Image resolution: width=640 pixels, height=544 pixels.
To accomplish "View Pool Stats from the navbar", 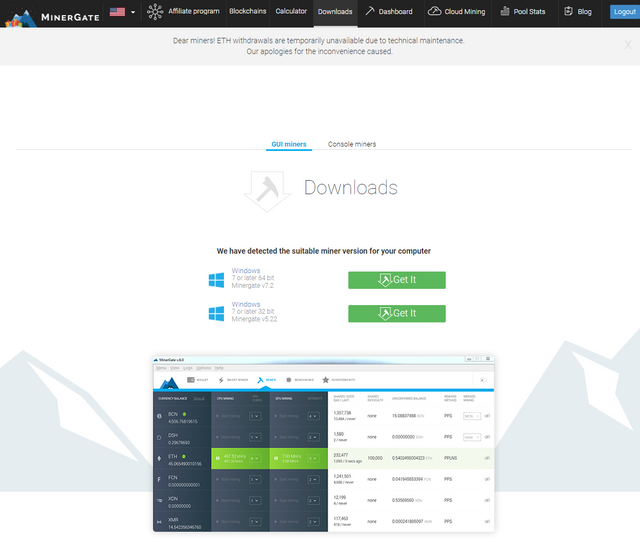I will pos(523,11).
